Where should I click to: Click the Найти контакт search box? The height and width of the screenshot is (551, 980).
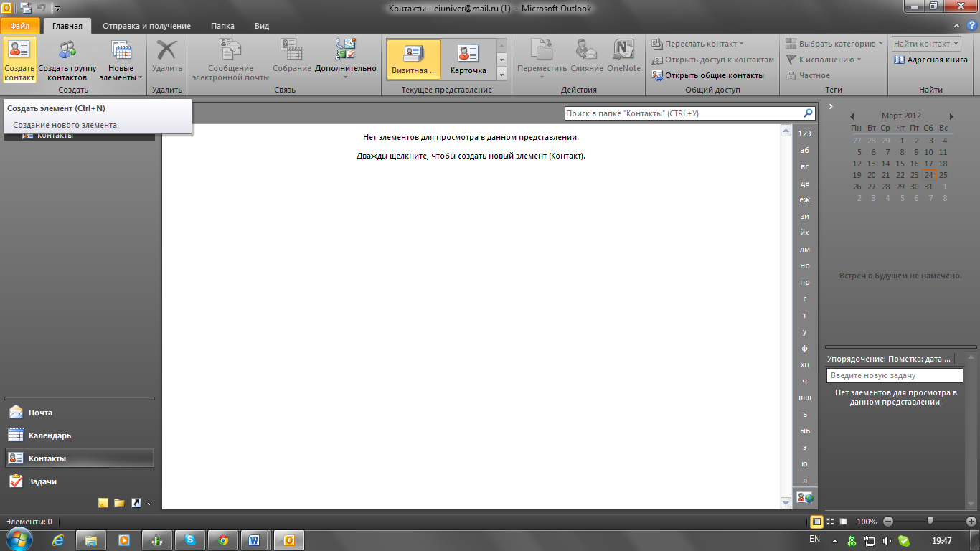pos(925,44)
